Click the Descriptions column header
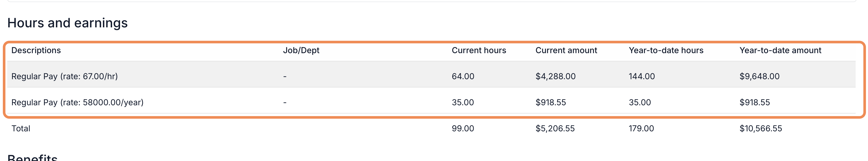 [36, 50]
